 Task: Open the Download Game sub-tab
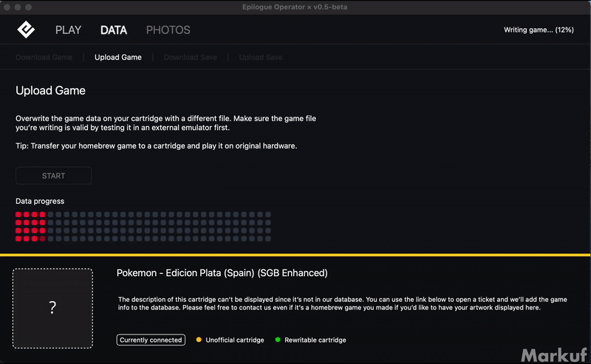point(44,58)
